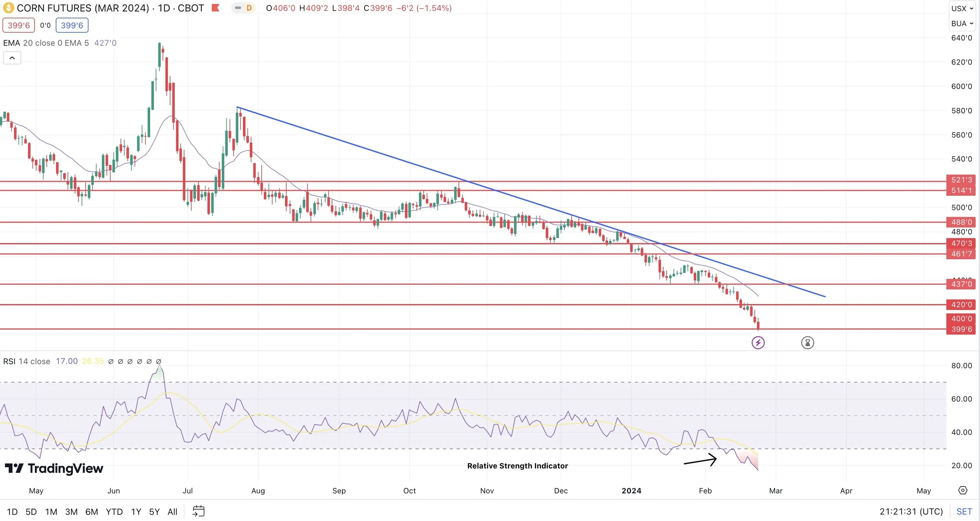980x521 pixels.
Task: Click the 21:21:31 (UTC) timezone clock
Action: pyautogui.click(x=911, y=511)
